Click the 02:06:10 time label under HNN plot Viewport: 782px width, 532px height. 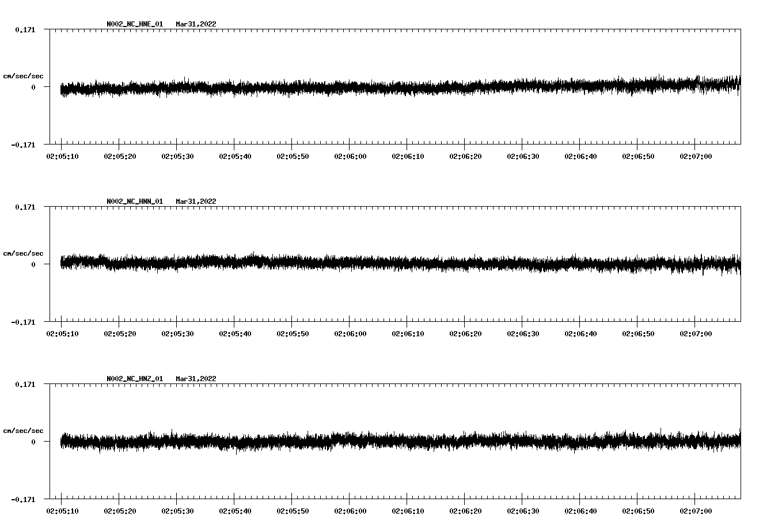[x=408, y=333]
